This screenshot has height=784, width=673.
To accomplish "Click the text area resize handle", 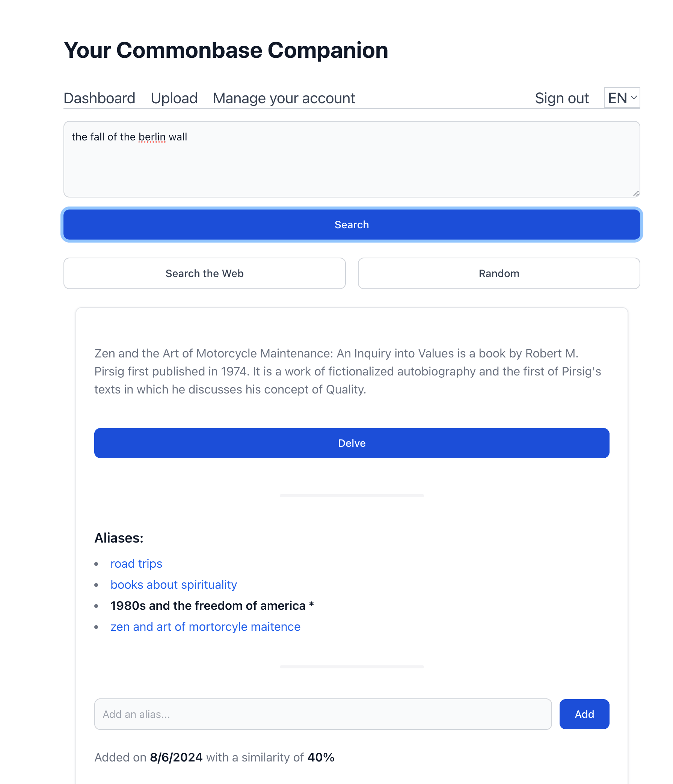I will pyautogui.click(x=636, y=194).
